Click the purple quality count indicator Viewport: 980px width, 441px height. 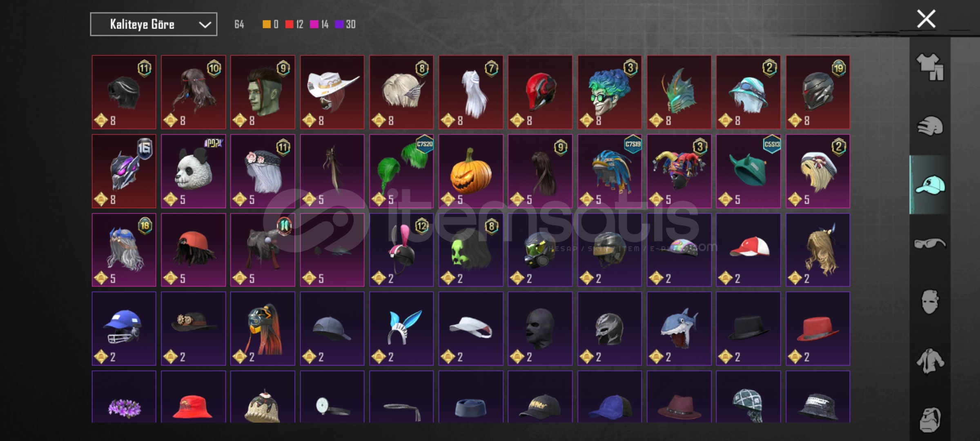pyautogui.click(x=345, y=24)
